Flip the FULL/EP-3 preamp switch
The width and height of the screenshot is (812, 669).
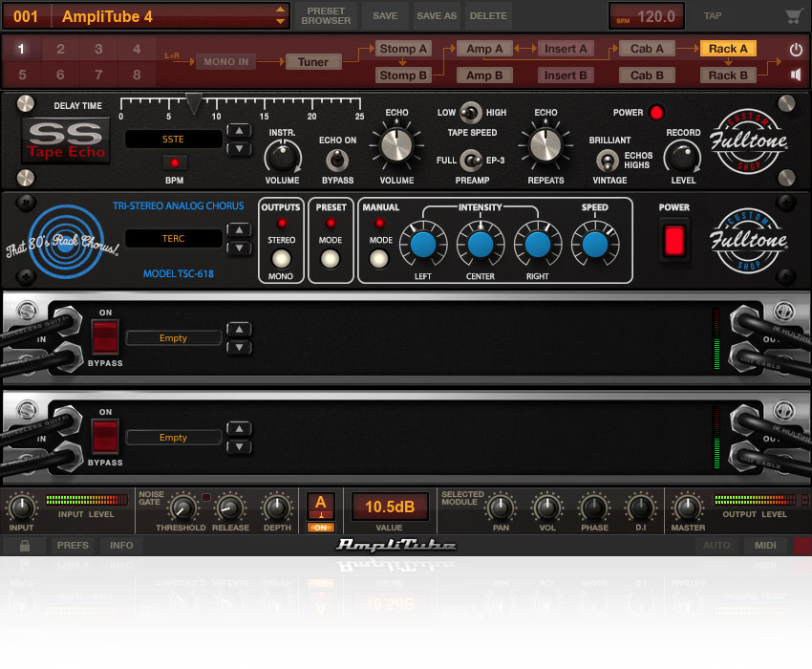pyautogui.click(x=471, y=161)
